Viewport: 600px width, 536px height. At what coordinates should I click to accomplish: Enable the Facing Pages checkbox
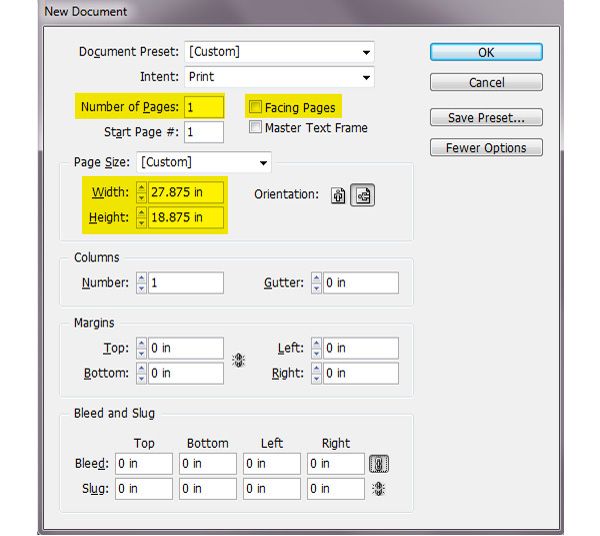(x=255, y=107)
